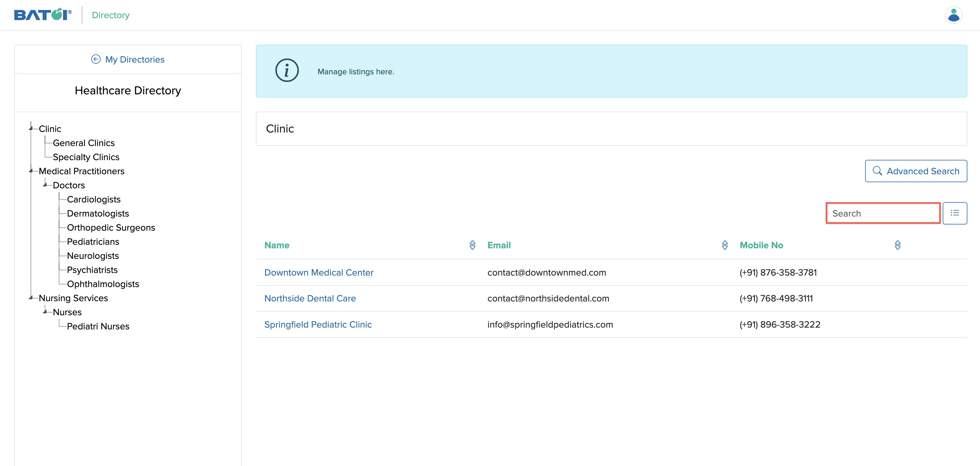Select Pediatri Nurses in the tree
Viewport: 980px width, 466px height.
coord(98,326)
